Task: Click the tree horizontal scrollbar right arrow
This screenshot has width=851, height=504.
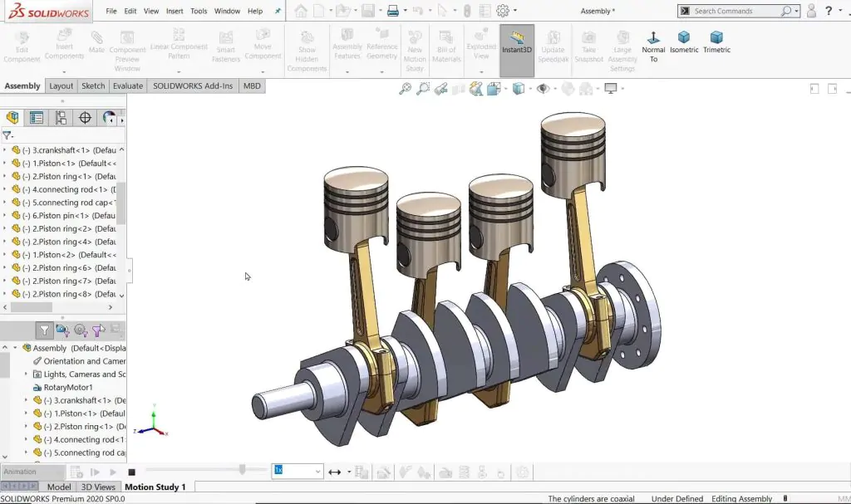Action: (111, 307)
